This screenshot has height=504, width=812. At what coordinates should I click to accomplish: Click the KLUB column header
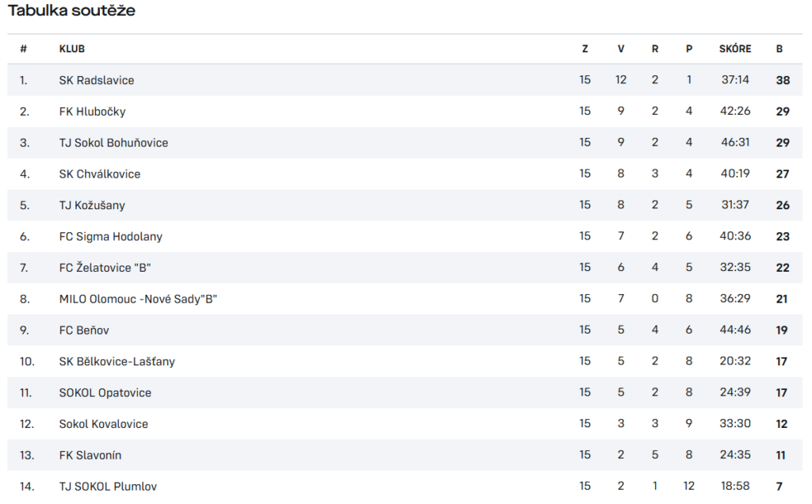click(x=72, y=48)
